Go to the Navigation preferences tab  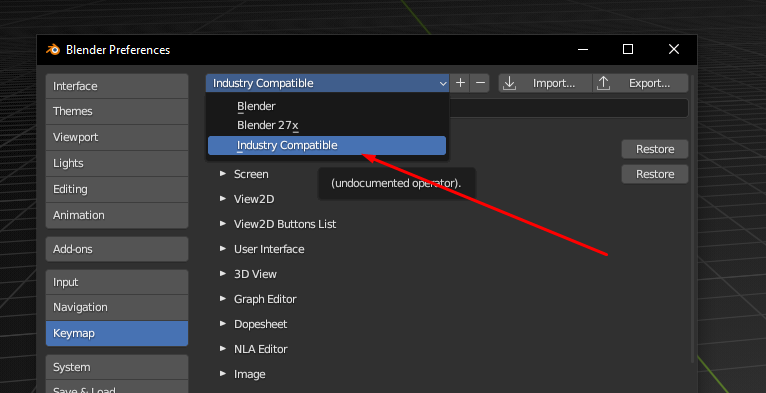[x=117, y=307]
